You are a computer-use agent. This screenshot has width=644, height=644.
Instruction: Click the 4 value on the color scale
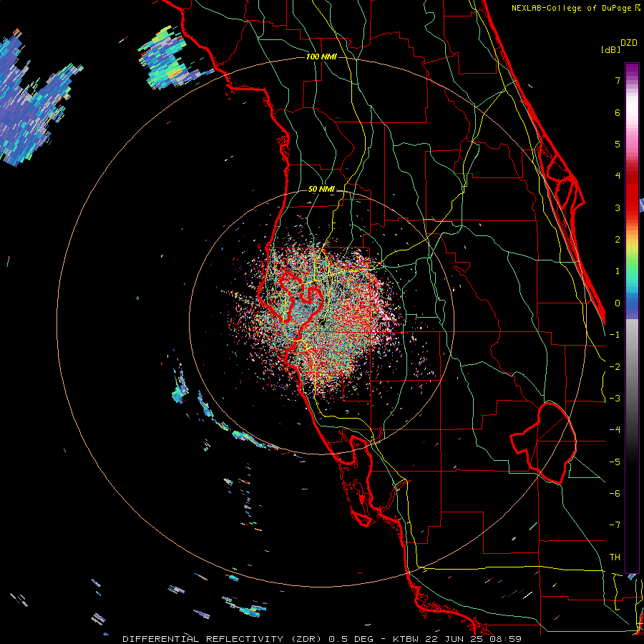coord(618,176)
